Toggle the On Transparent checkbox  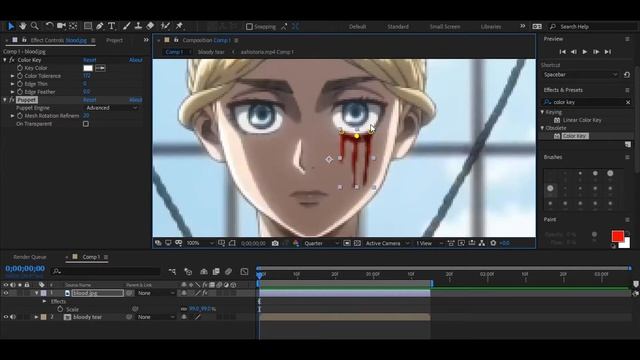[86, 124]
